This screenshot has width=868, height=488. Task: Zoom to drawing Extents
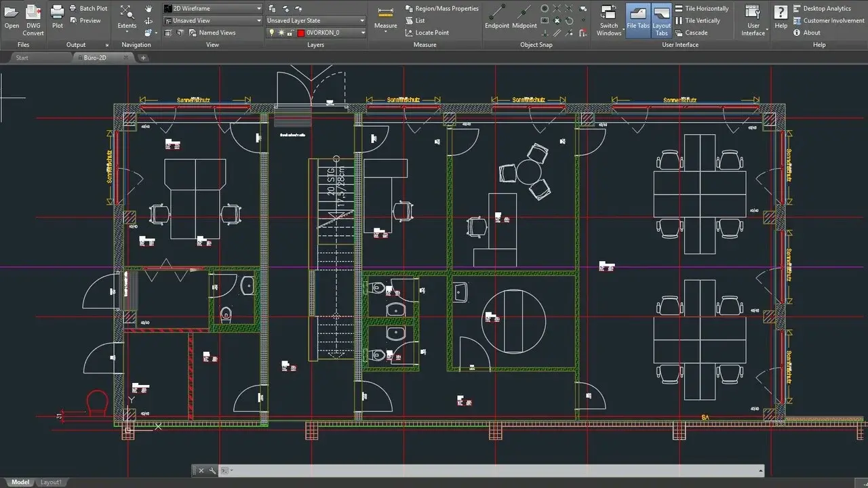coord(126,16)
